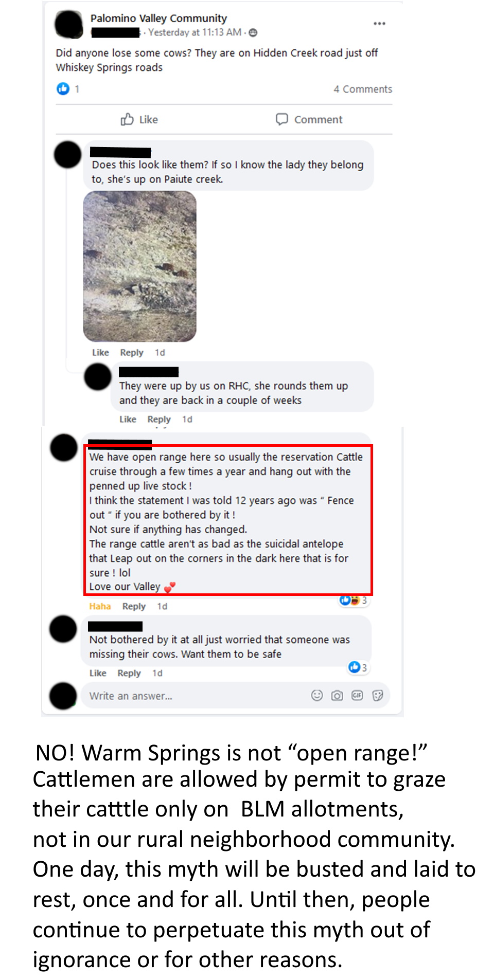The width and height of the screenshot is (494, 980).
Task: Reply to the Paiute creek comment
Action: click(x=132, y=353)
